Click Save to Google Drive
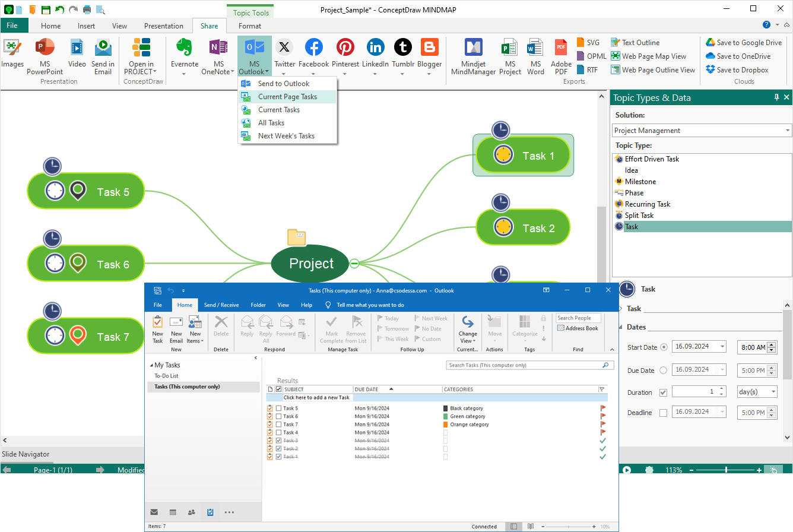 [744, 43]
